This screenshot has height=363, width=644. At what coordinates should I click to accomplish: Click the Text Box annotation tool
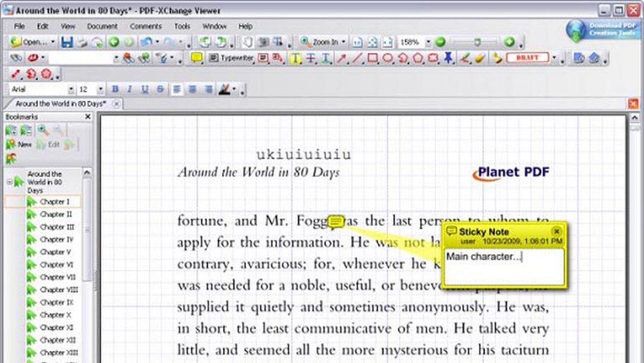click(x=263, y=57)
